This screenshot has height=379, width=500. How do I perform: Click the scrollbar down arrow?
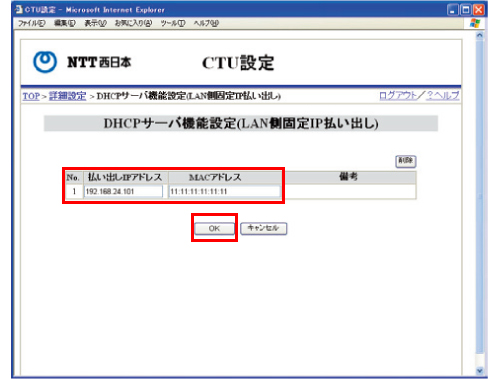(479, 370)
